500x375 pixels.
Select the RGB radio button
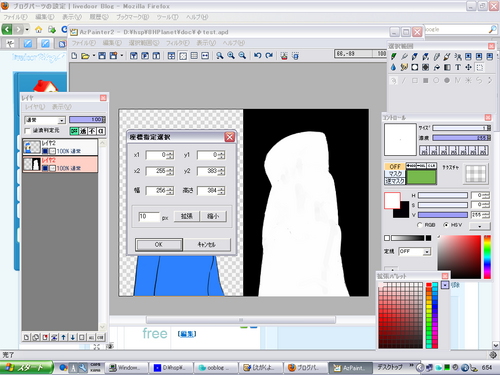click(x=420, y=225)
